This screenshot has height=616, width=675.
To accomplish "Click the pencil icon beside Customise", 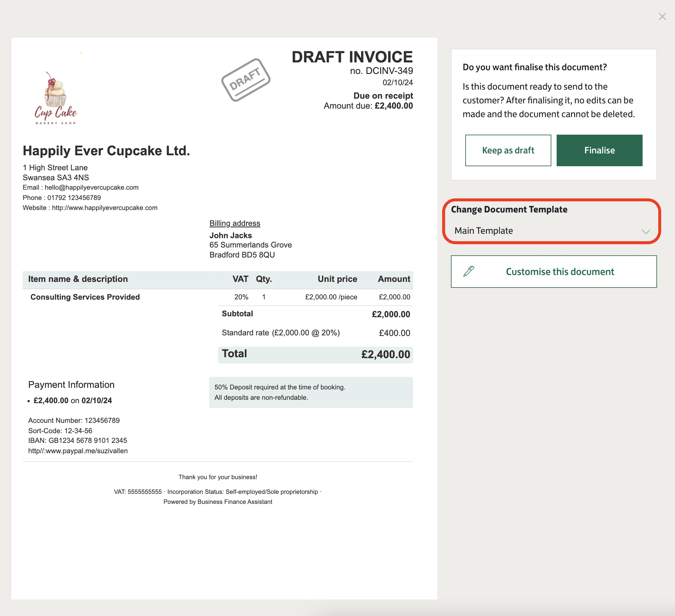I will click(469, 271).
